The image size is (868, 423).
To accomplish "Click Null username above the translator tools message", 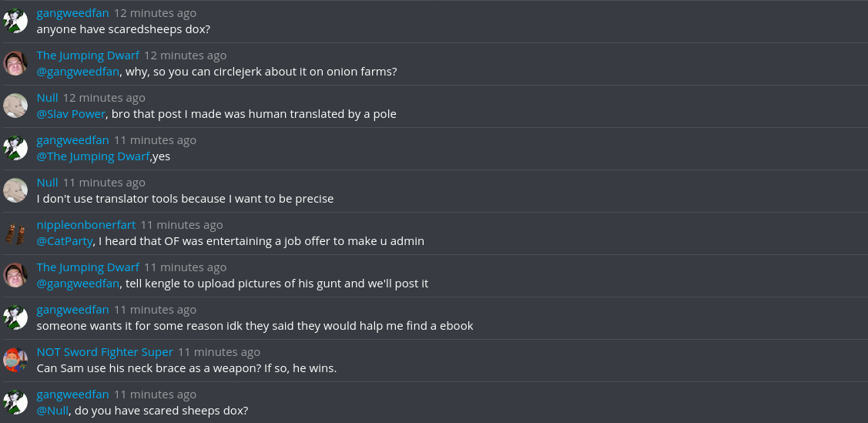I will [x=47, y=183].
